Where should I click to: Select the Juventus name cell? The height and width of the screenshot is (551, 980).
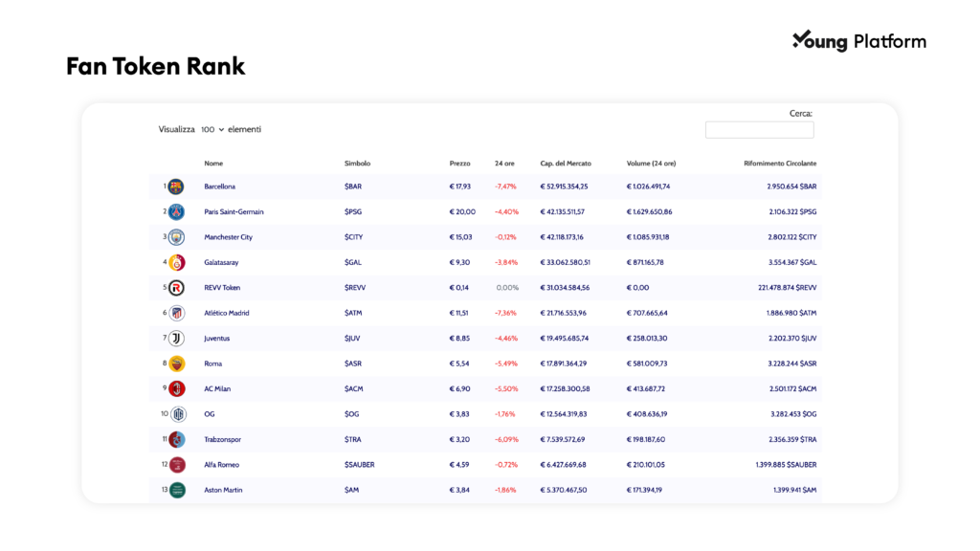(217, 339)
